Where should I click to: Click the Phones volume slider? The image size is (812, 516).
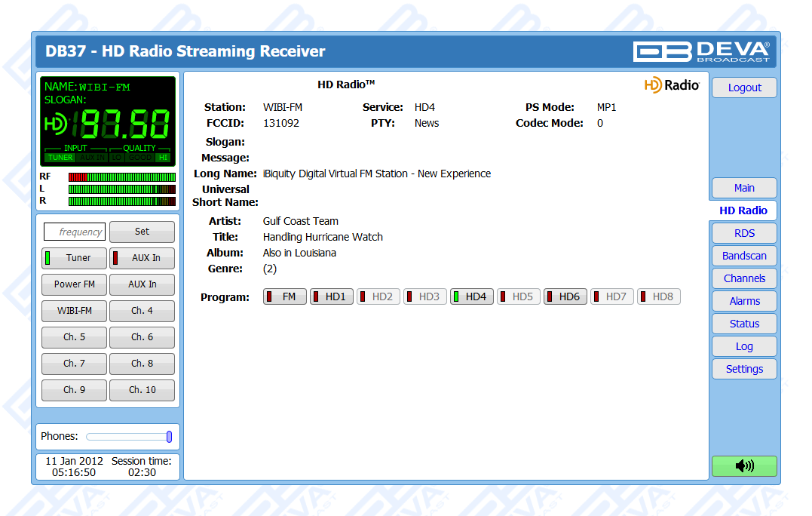pos(128,437)
